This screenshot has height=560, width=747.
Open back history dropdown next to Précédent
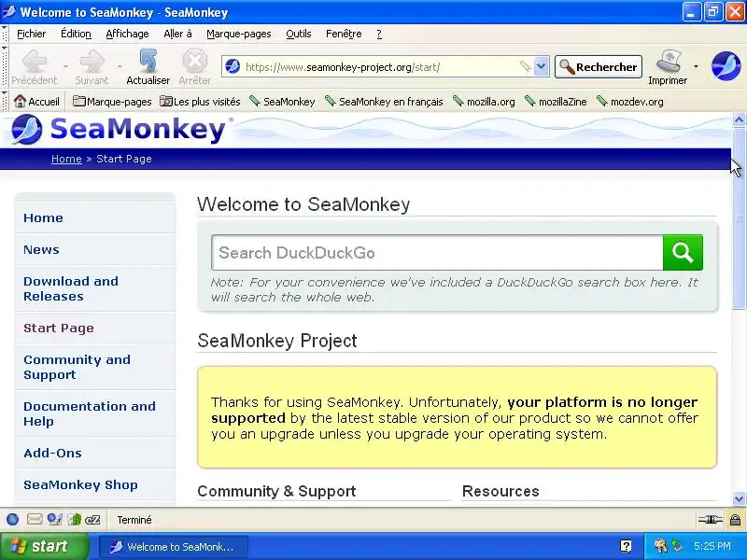coord(65,66)
